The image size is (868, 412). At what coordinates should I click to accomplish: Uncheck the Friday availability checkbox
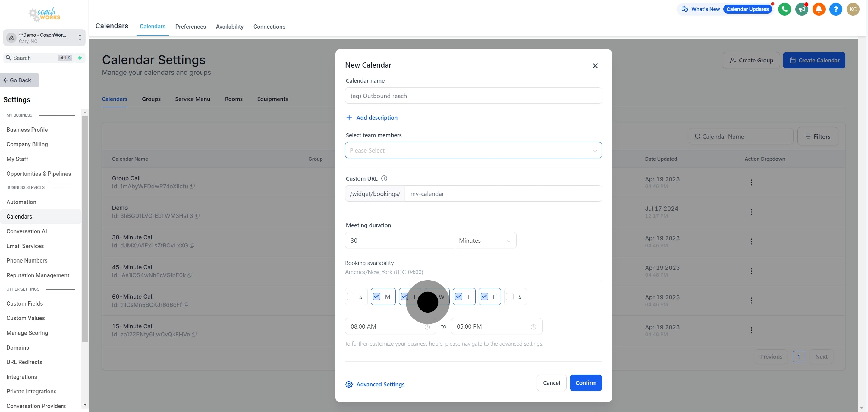(484, 297)
